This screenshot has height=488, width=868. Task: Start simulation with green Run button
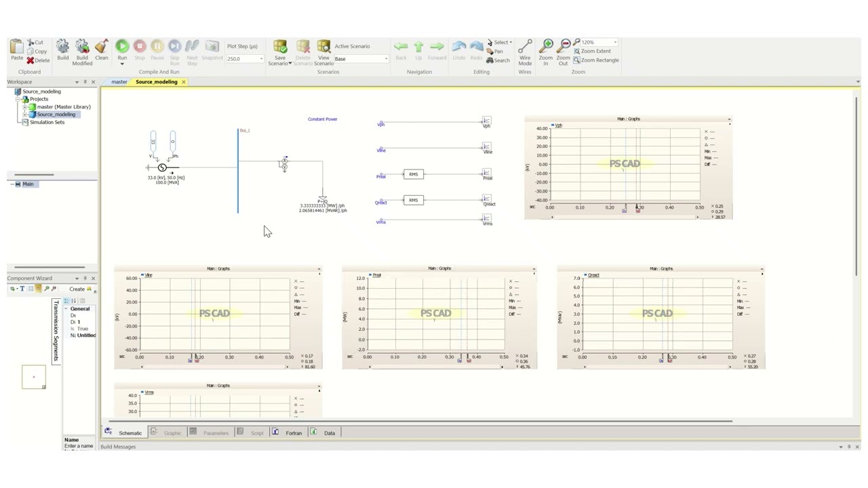(x=122, y=46)
